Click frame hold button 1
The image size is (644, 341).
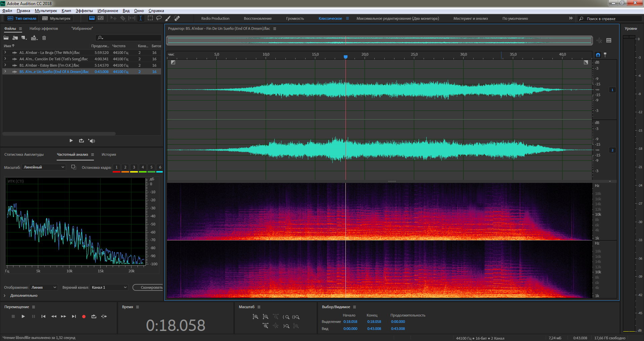point(116,167)
